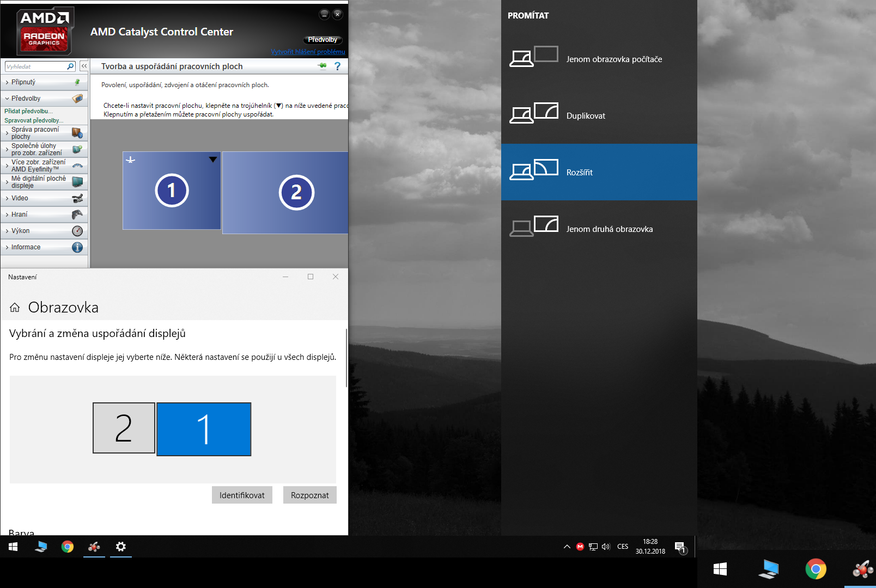This screenshot has width=876, height=588.
Task: Collapse the sidebar with the double-arrow button
Action: [84, 66]
